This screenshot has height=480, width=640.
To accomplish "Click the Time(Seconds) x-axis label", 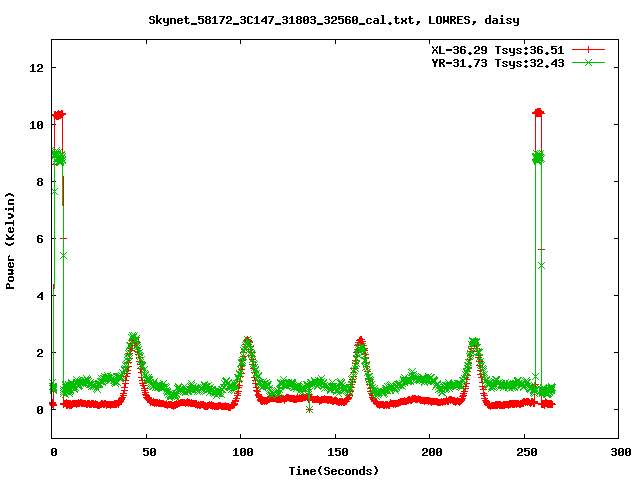I will click(334, 470).
